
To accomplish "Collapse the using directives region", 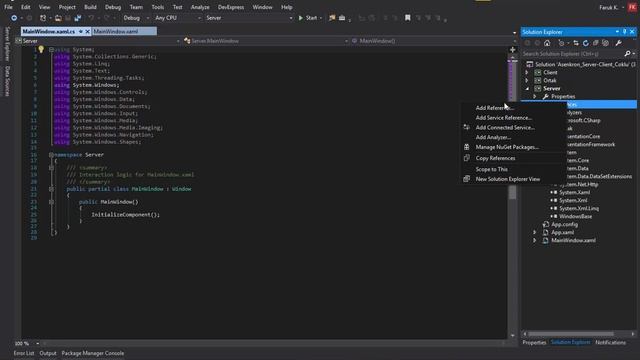I will [51, 49].
